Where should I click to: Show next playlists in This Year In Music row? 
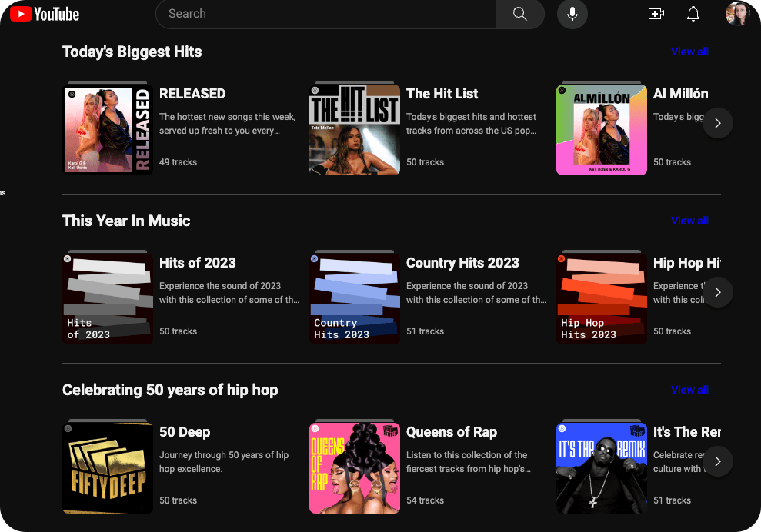click(718, 292)
